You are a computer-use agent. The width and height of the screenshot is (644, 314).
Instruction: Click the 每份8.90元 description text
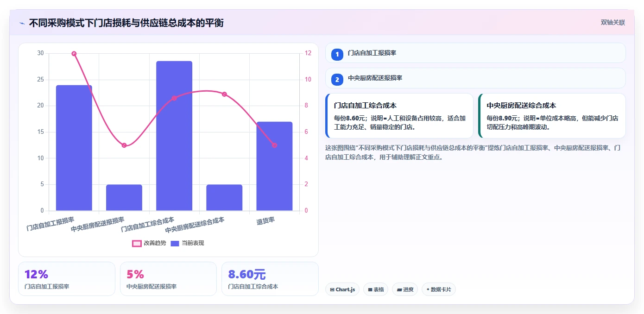(x=552, y=123)
